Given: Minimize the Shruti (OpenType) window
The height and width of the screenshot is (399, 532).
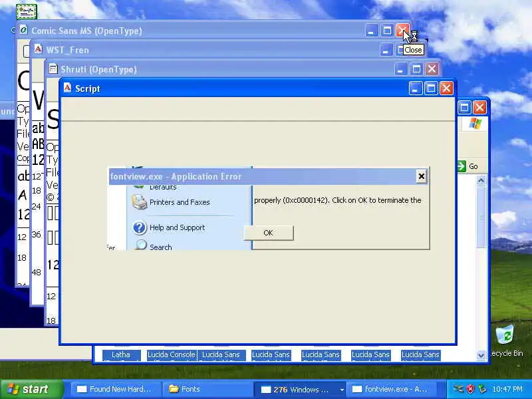Looking at the screenshot, I should coord(401,69).
